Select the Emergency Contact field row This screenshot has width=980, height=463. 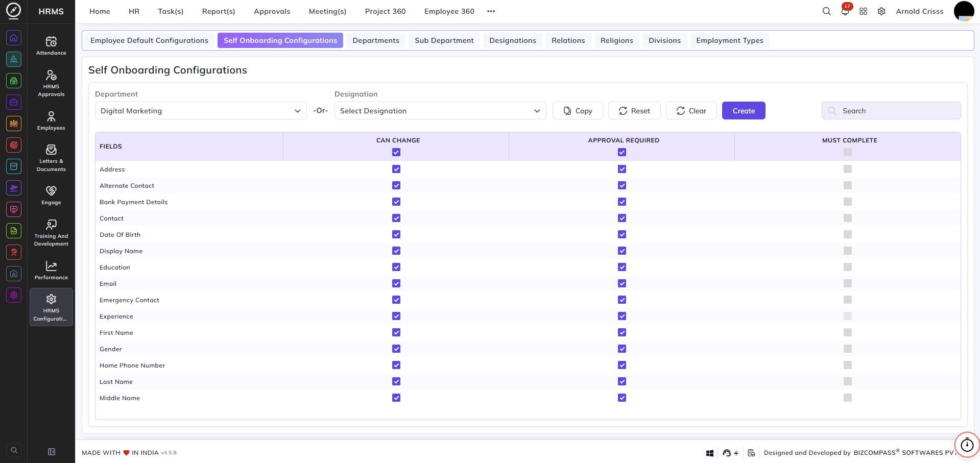(528, 300)
